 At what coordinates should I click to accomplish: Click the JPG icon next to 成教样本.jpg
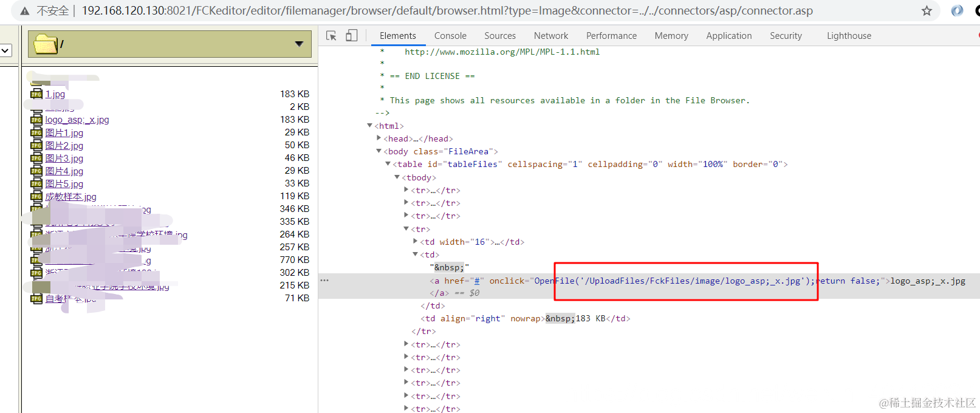pyautogui.click(x=36, y=196)
